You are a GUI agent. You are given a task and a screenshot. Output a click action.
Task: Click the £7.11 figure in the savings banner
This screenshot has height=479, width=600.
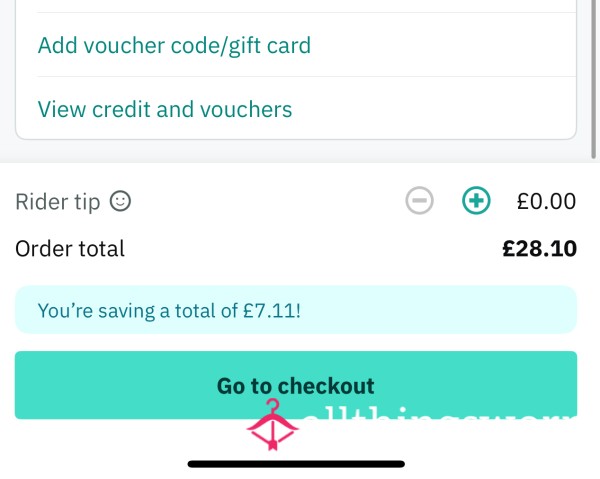pos(272,310)
